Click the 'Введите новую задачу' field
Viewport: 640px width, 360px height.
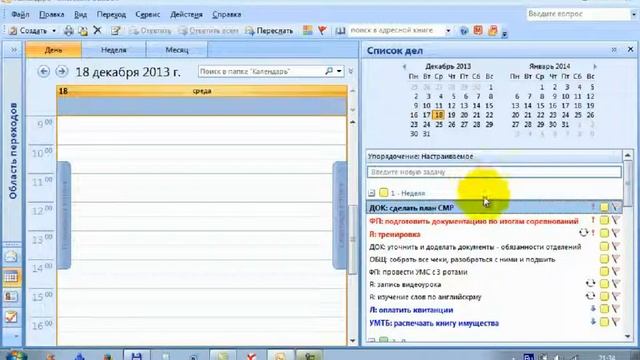pos(494,172)
